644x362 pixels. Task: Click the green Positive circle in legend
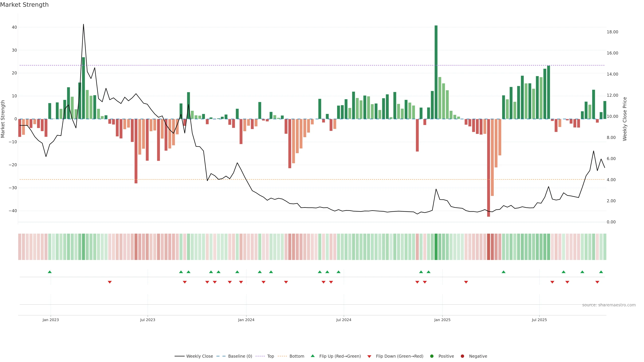[432, 356]
